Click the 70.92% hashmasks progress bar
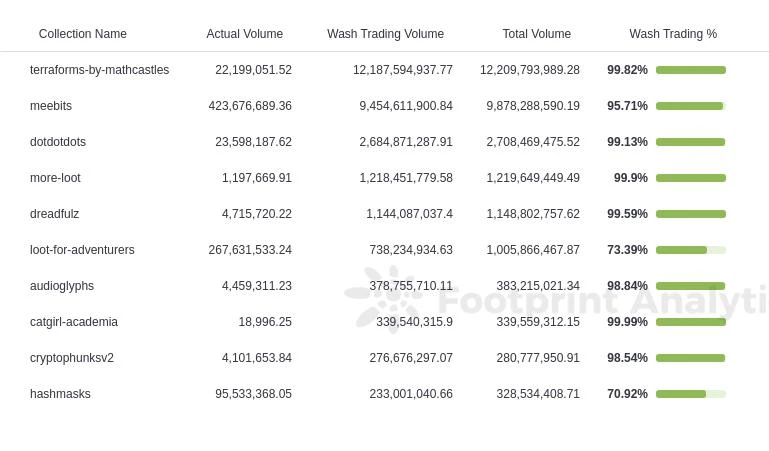This screenshot has height=451, width=769. coord(691,394)
